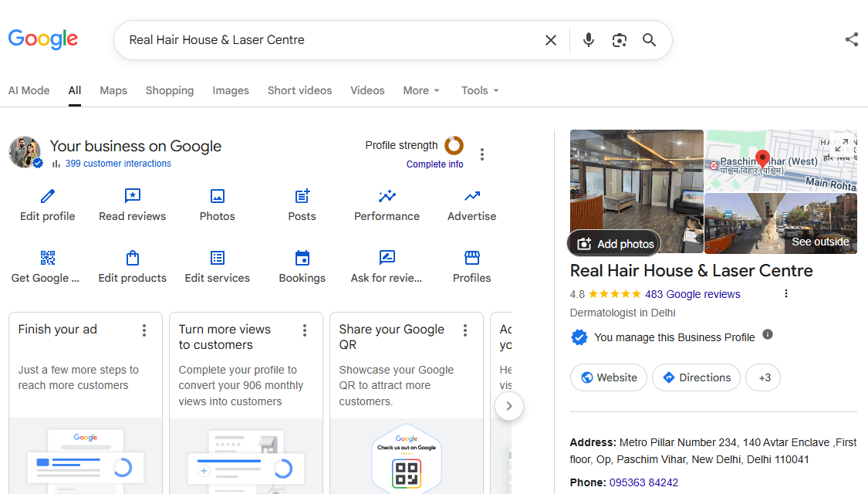Switch to Maps tab

pos(113,90)
